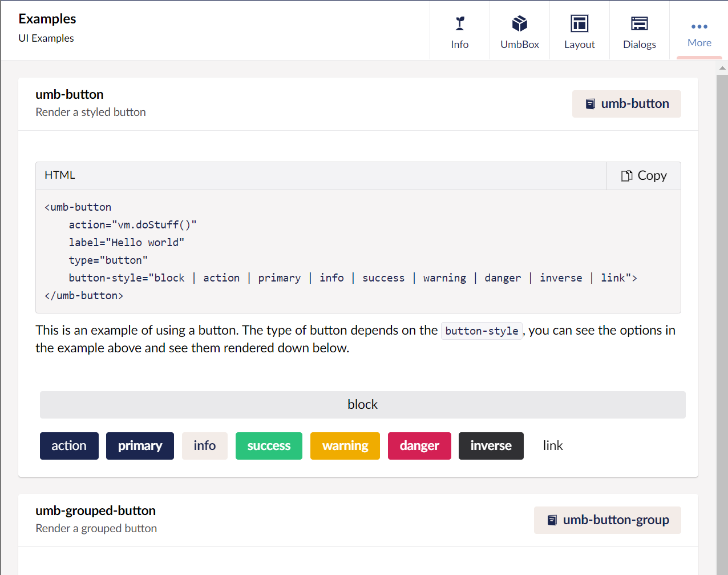Click the Layout grid icon
Viewport: 728px width, 575px height.
[x=580, y=23]
